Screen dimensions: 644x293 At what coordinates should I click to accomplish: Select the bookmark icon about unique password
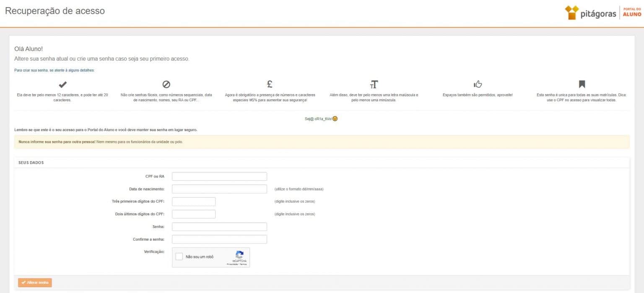[x=581, y=85]
